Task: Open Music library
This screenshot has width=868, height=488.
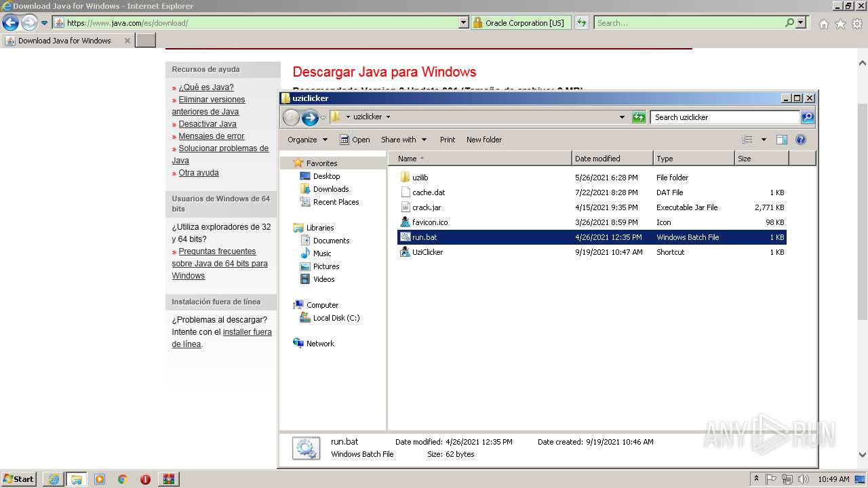Action: click(322, 253)
